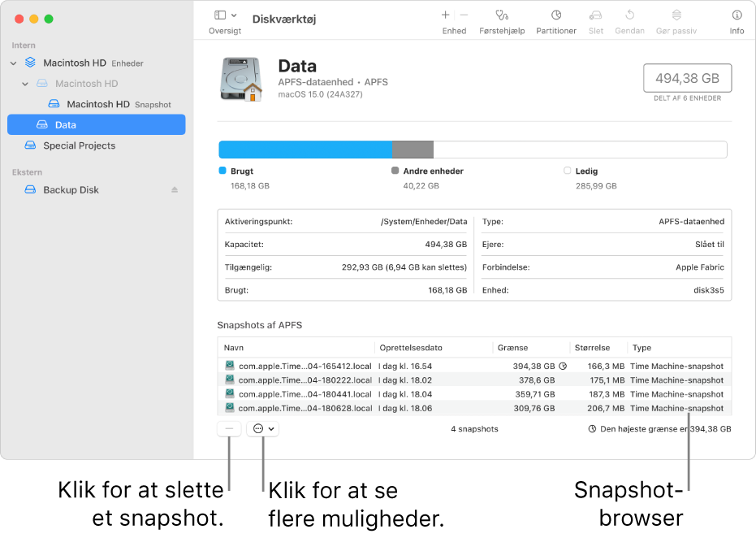Sort snapshots by Type column
Viewport: 756px width, 538px height.
[679, 347]
